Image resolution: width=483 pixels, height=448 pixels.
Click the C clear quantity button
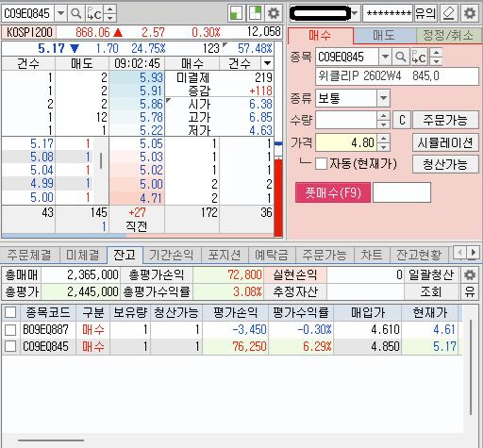(402, 120)
